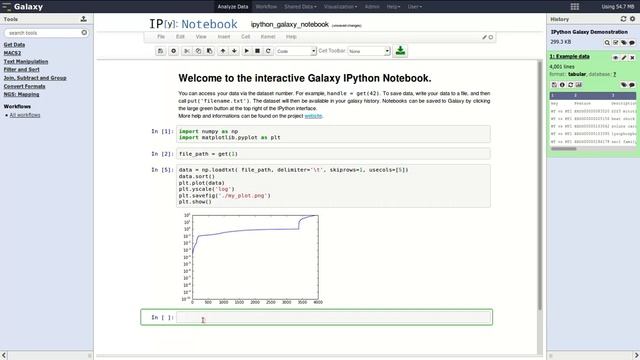Collapse the Example data dataset title
Image resolution: width=640 pixels, height=360 pixels.
coord(569,56)
